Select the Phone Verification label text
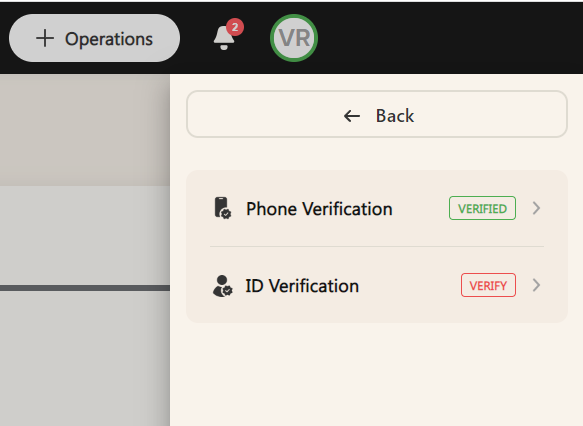The image size is (583, 426). 319,209
